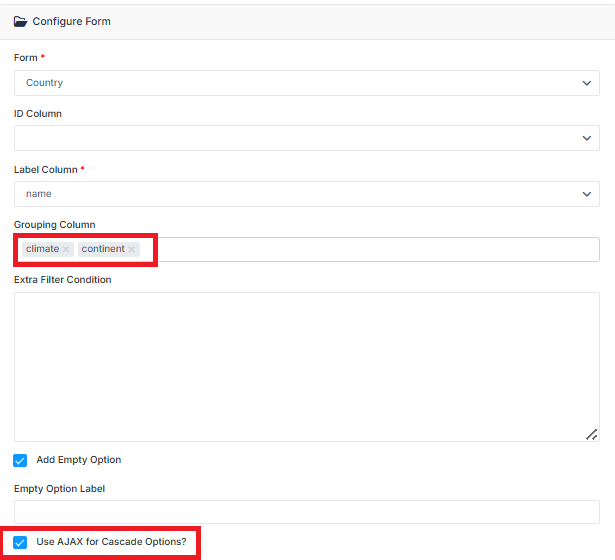Click the Configure Form folder icon

(x=20, y=21)
